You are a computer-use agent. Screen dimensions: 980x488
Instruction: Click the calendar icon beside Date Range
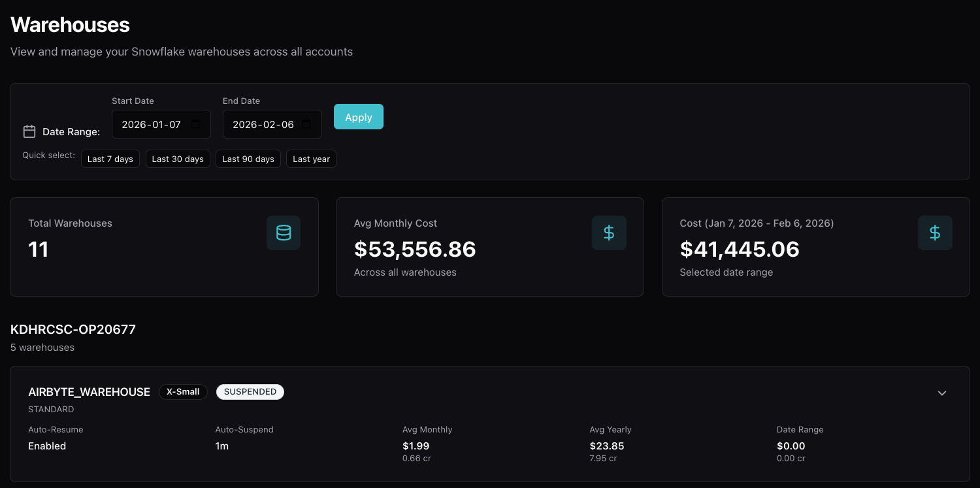[x=29, y=131]
